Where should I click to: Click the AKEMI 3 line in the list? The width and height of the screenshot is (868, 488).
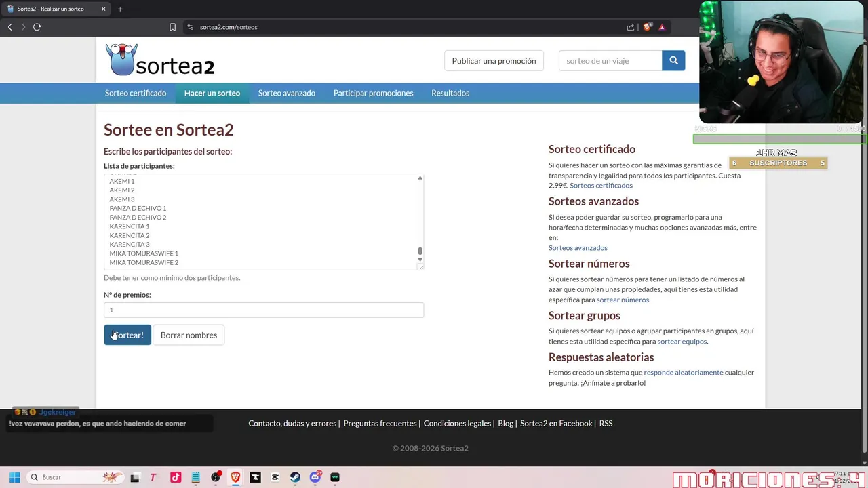pos(122,199)
